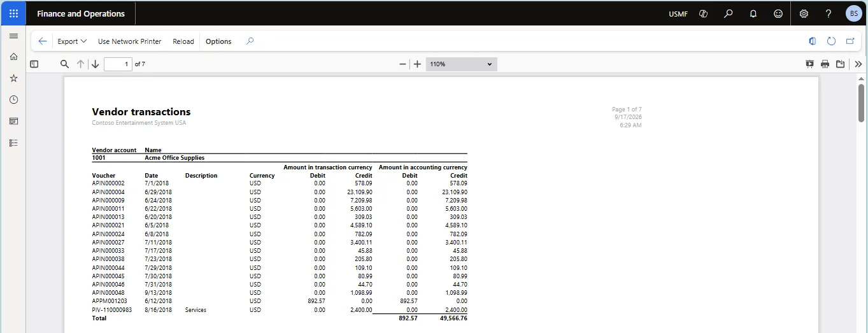Print the report with printer icon
Viewport: 868px width, 333px height.
click(825, 64)
